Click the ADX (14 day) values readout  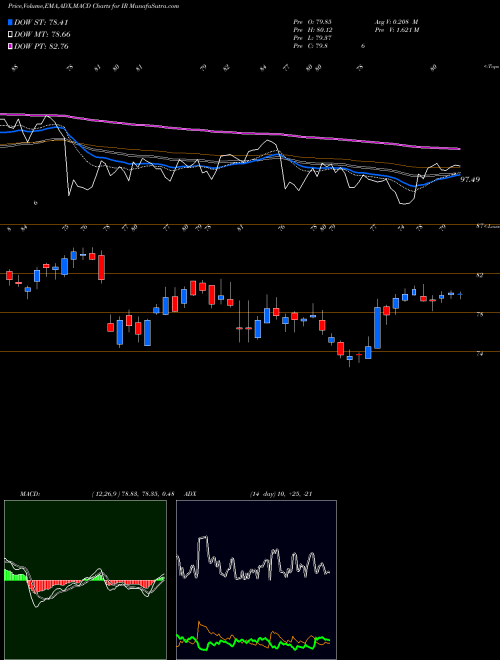pos(281,494)
